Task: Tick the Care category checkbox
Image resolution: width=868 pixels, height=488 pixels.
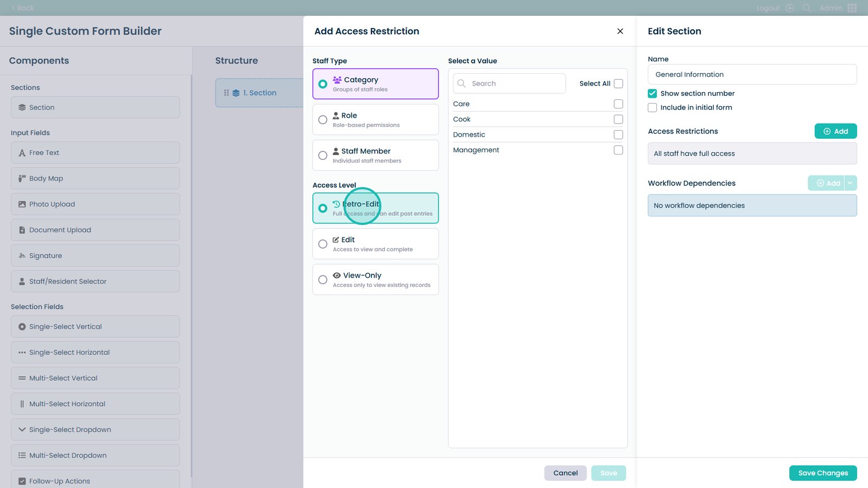Action: tap(618, 104)
